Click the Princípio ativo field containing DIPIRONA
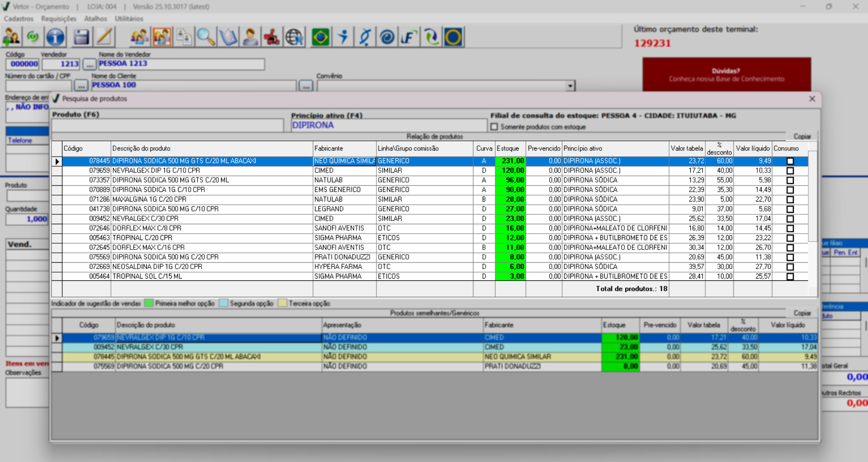Viewport: 868px width, 462px height. [x=388, y=125]
